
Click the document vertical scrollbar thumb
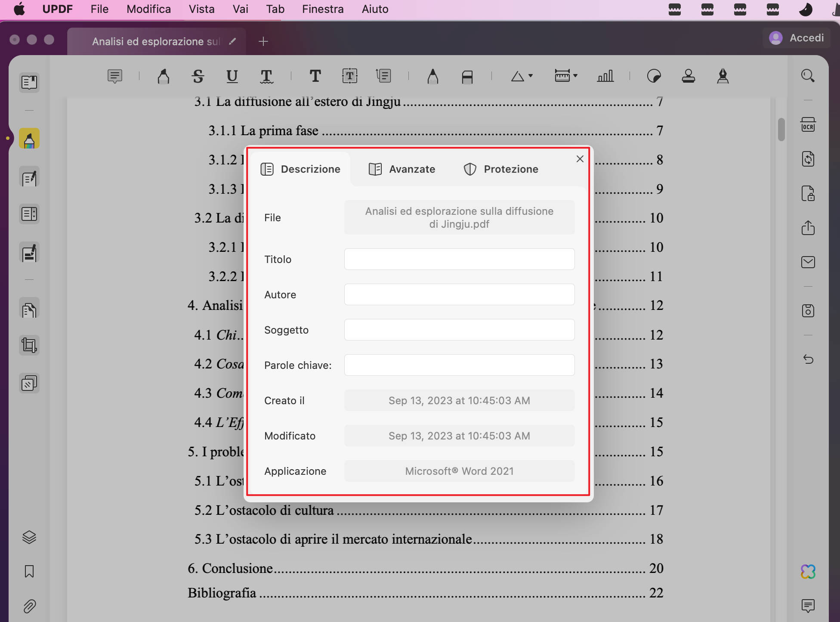coord(781,130)
